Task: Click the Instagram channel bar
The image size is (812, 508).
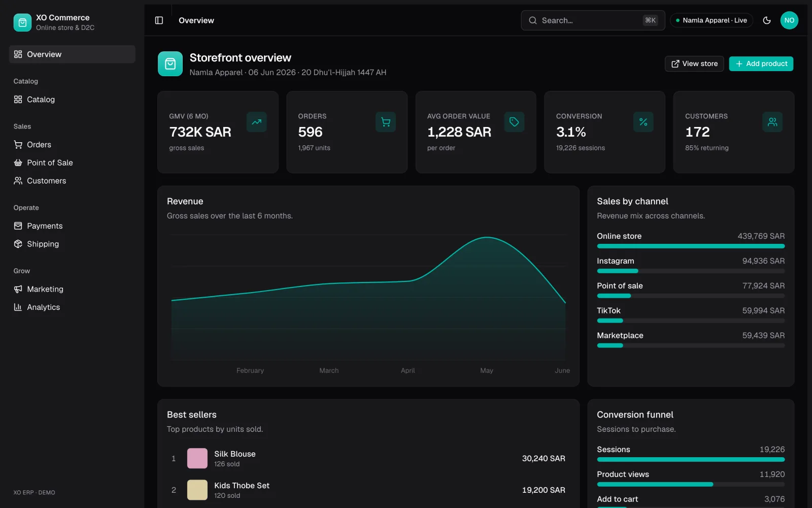Action: tap(691, 271)
